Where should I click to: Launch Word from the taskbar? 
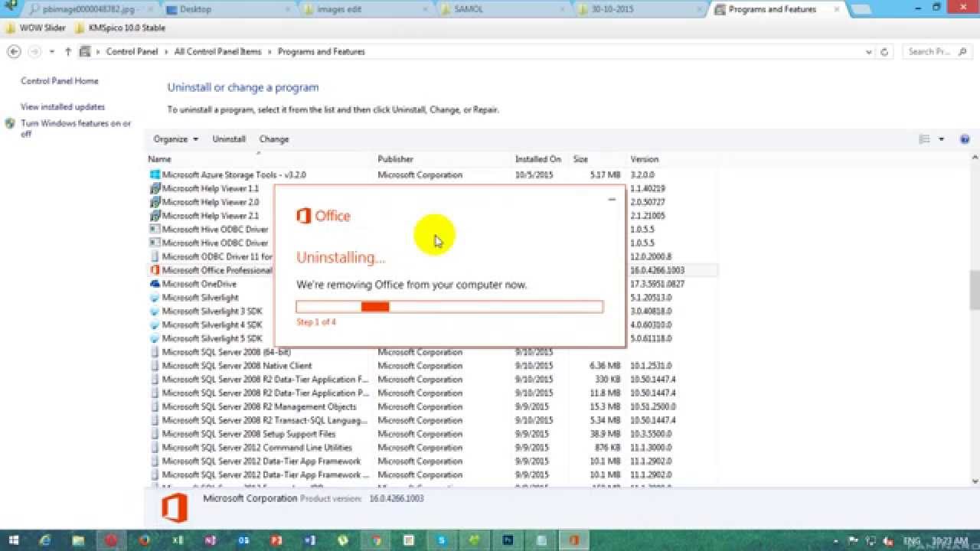coord(309,540)
